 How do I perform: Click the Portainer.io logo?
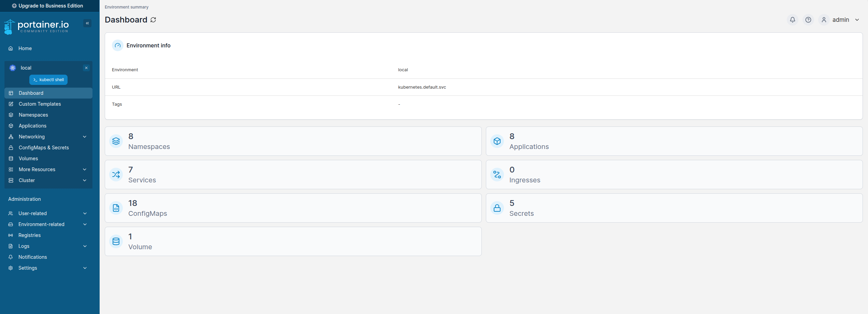click(37, 27)
